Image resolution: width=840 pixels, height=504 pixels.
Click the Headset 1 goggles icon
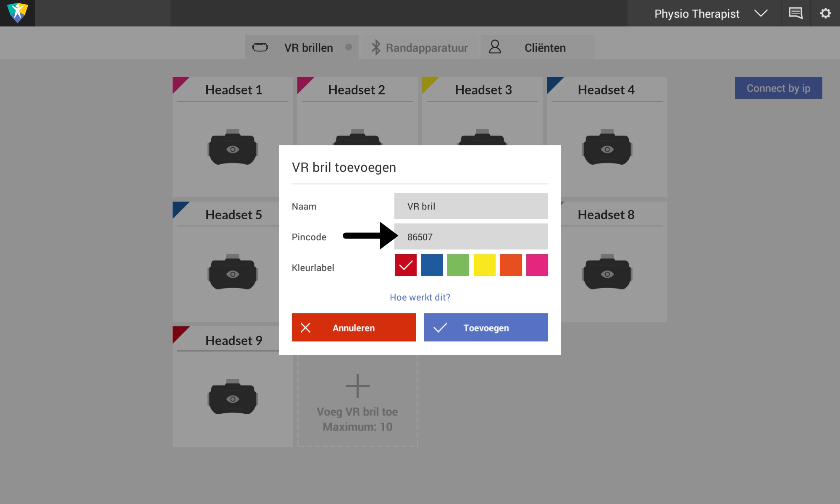pyautogui.click(x=233, y=147)
